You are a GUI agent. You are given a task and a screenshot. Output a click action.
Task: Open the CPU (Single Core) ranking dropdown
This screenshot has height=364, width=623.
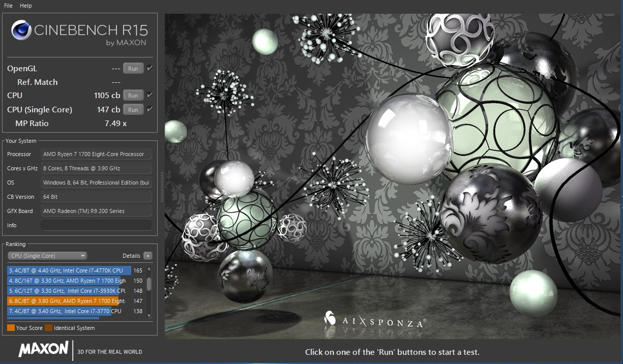pyautogui.click(x=47, y=256)
